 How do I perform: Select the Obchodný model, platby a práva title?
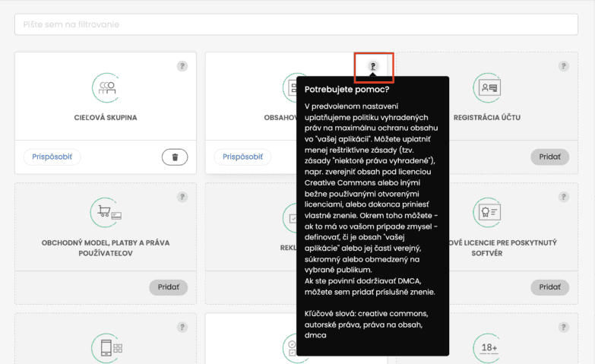coord(106,248)
